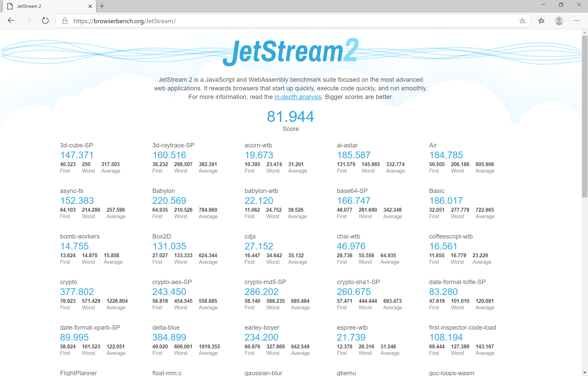Open the user profile avatar
The height and width of the screenshot is (376, 588).
[559, 21]
